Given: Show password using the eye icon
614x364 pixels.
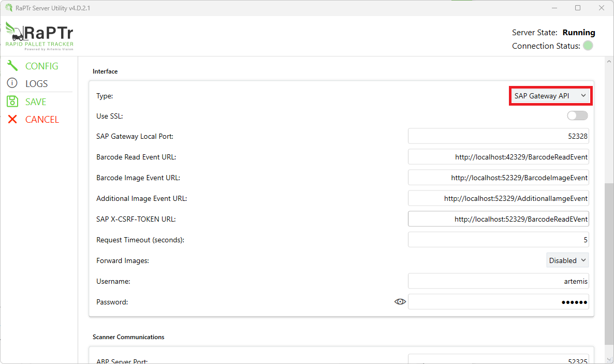Looking at the screenshot, I should 400,302.
